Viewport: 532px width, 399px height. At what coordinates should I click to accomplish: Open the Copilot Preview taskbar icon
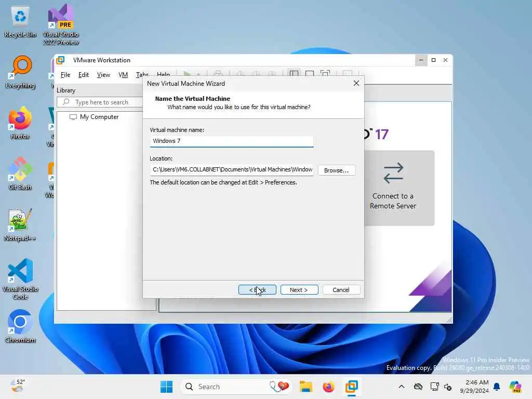click(x=515, y=387)
